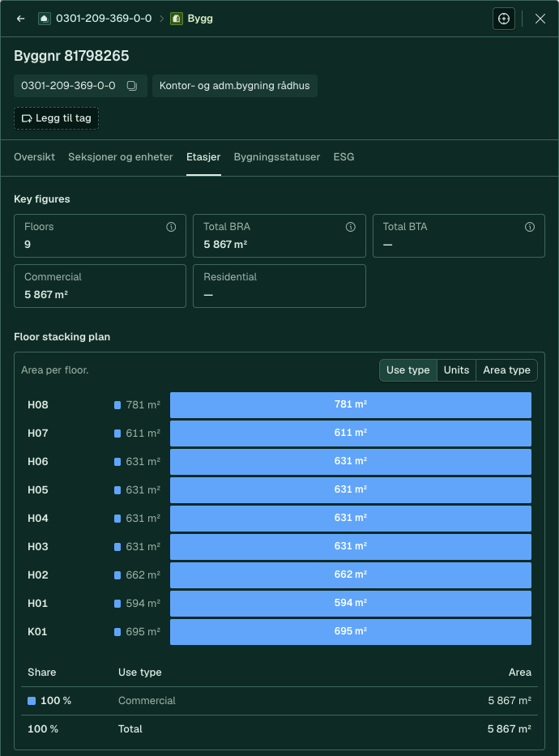
Task: Open the Floors info tooltip icon
Action: click(171, 227)
